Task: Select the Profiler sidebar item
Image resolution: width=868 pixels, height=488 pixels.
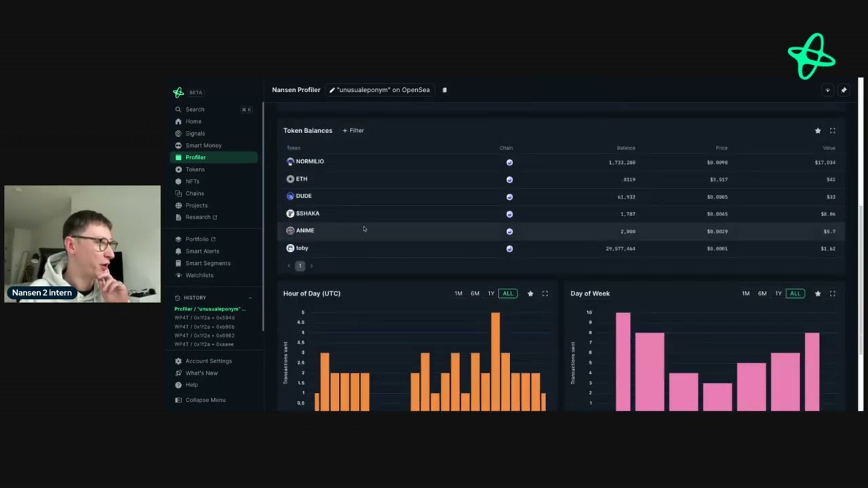Action: coord(213,157)
